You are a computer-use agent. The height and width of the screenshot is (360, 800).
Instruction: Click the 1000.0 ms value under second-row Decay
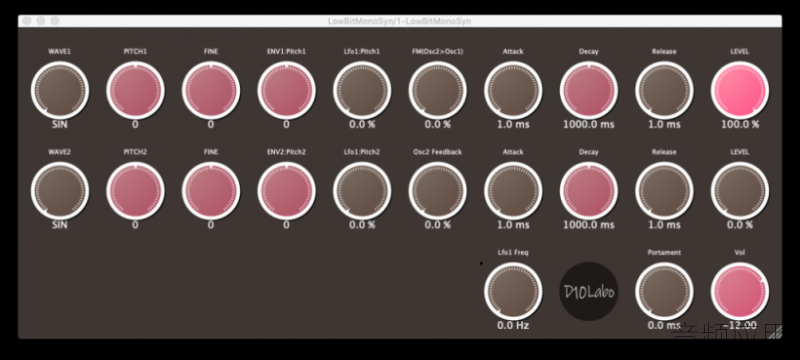click(589, 225)
